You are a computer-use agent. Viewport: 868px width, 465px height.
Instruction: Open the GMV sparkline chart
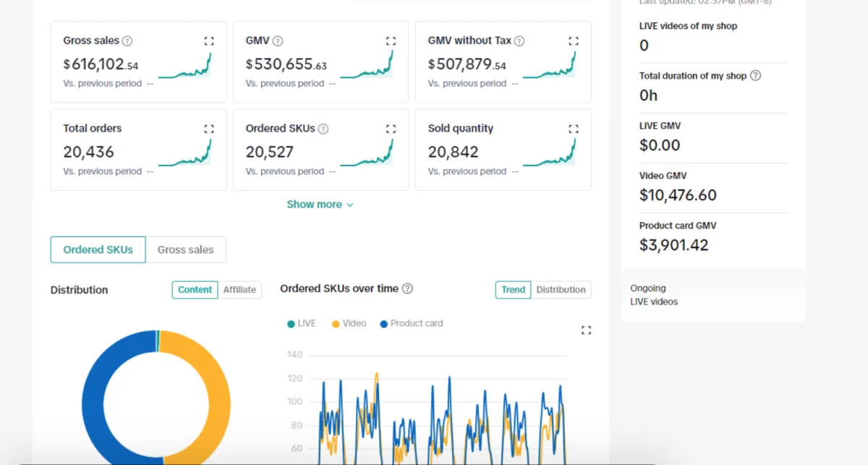tap(367, 65)
